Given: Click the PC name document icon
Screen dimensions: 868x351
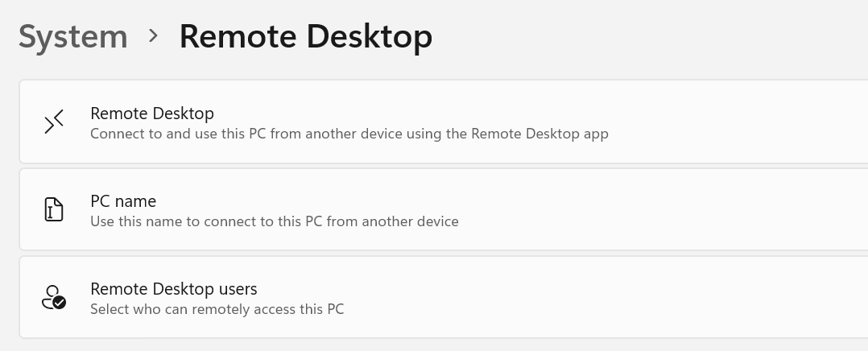Looking at the screenshot, I should pyautogui.click(x=54, y=209).
